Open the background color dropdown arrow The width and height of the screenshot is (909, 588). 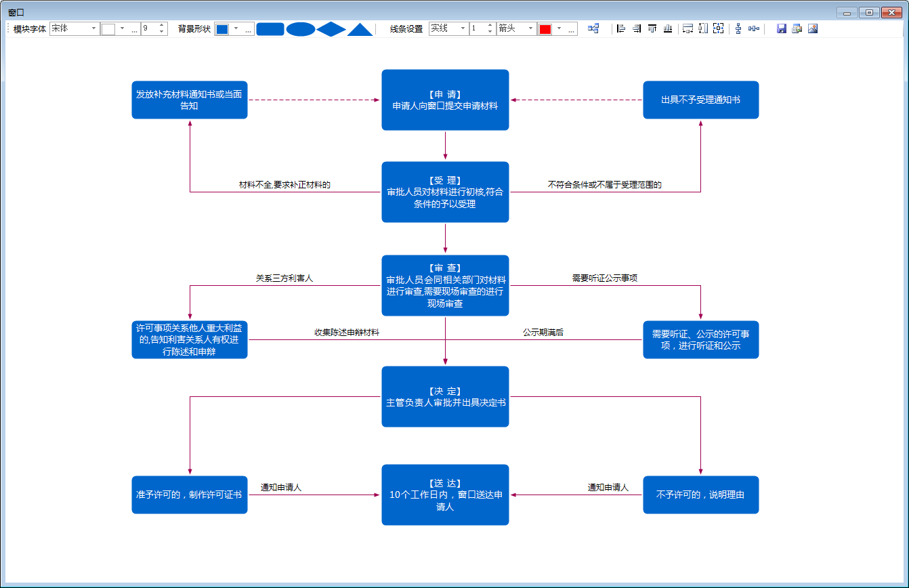click(236, 28)
